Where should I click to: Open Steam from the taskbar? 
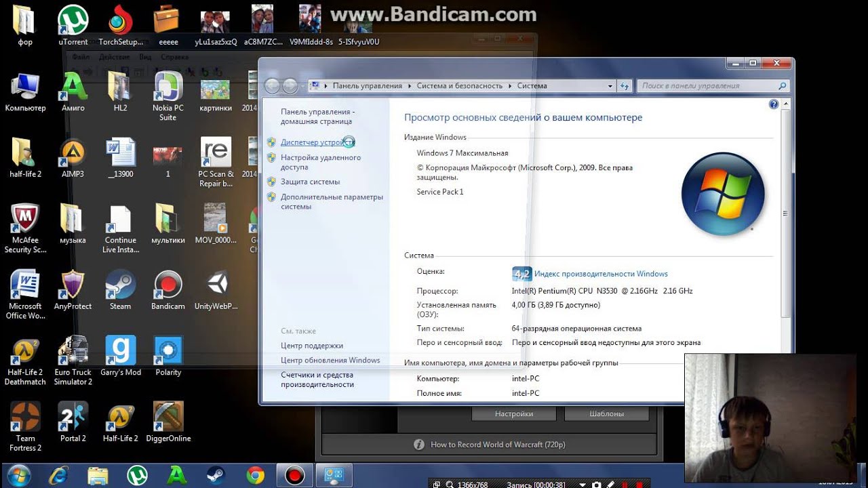point(216,475)
